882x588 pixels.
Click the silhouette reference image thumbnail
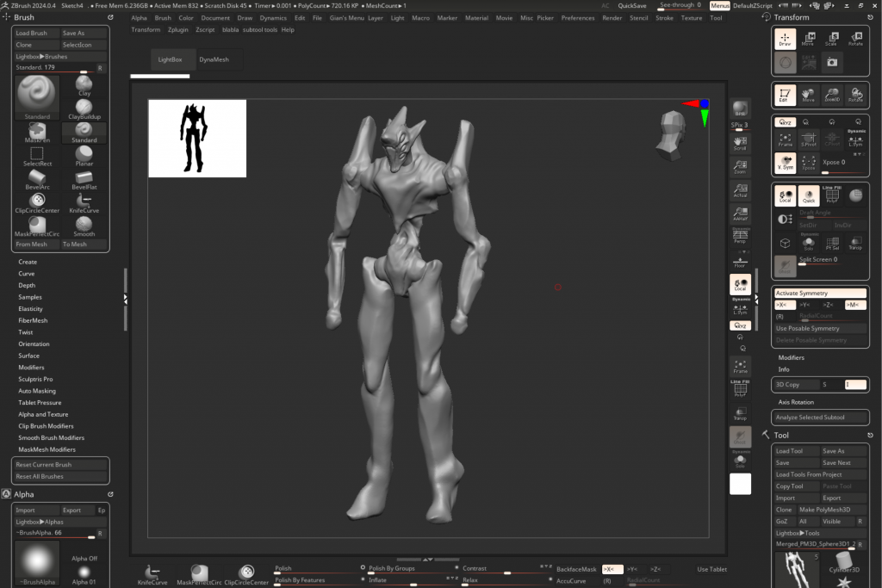pyautogui.click(x=197, y=139)
